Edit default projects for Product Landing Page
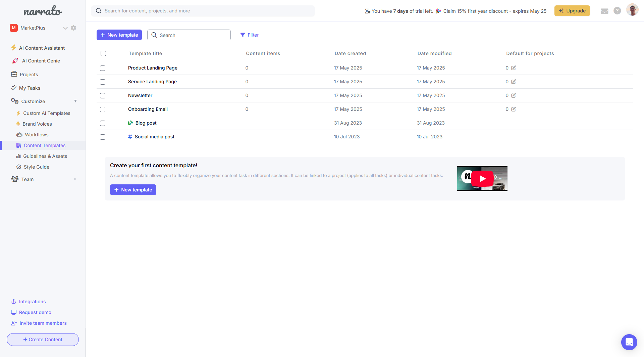This screenshot has width=644, height=357. (514, 68)
